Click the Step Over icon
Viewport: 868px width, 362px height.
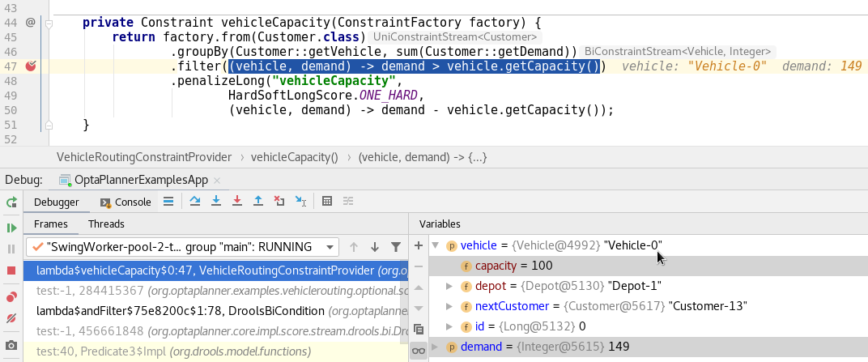point(195,202)
